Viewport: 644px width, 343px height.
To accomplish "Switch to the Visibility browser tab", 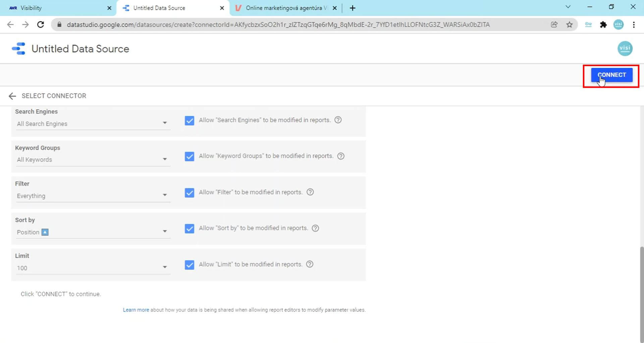I will tap(57, 8).
